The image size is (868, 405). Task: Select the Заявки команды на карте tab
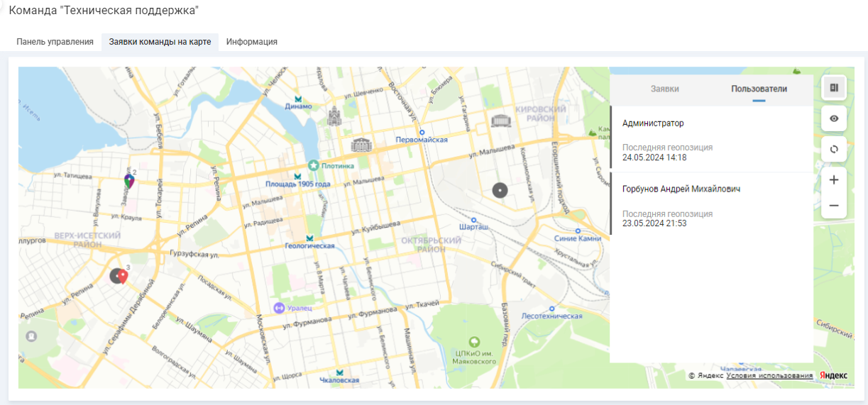coord(160,42)
